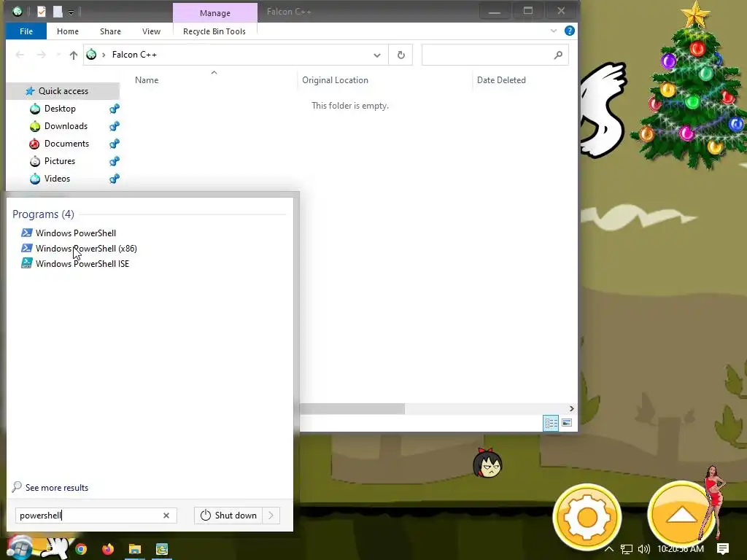Screen dimensions: 747x560
Task: Launch Windows PowerShell (x86) entry
Action: coord(79,248)
